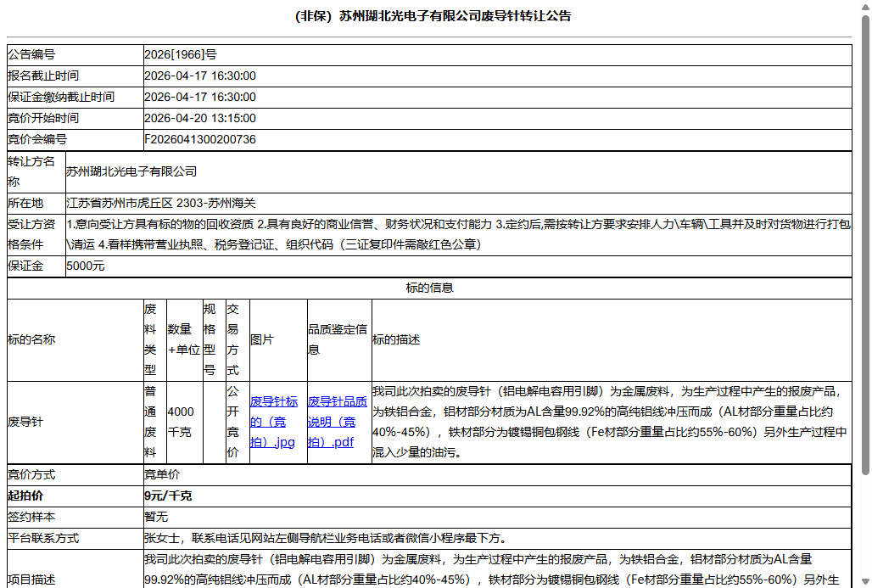The height and width of the screenshot is (588, 872).
Task: Open the 废导针品质说明（竞拍）.pdf link
Action: [x=337, y=422]
